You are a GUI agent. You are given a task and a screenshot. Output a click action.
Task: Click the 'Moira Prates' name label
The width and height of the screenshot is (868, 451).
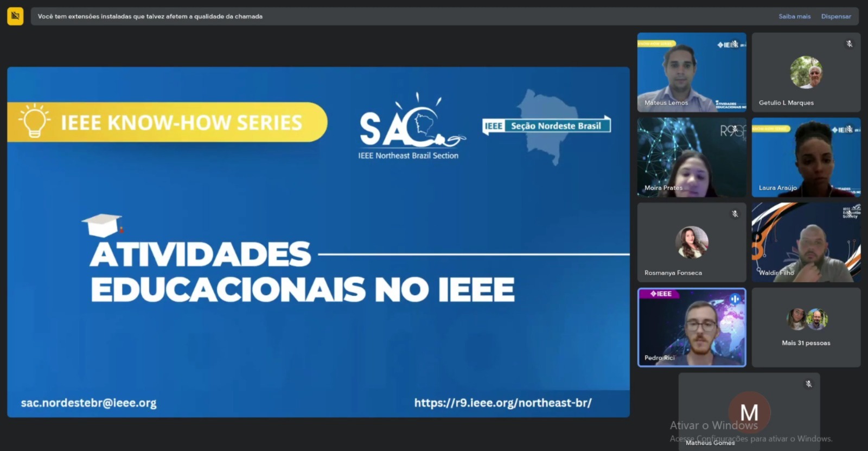(663, 188)
